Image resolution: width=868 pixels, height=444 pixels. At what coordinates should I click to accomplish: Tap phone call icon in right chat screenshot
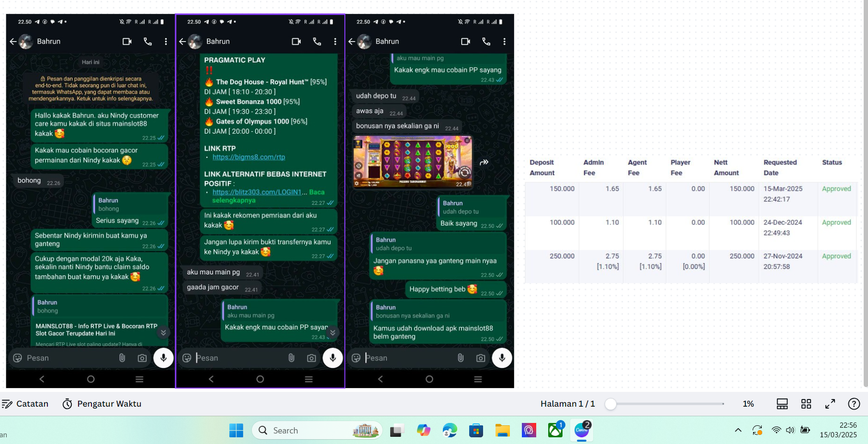click(486, 42)
